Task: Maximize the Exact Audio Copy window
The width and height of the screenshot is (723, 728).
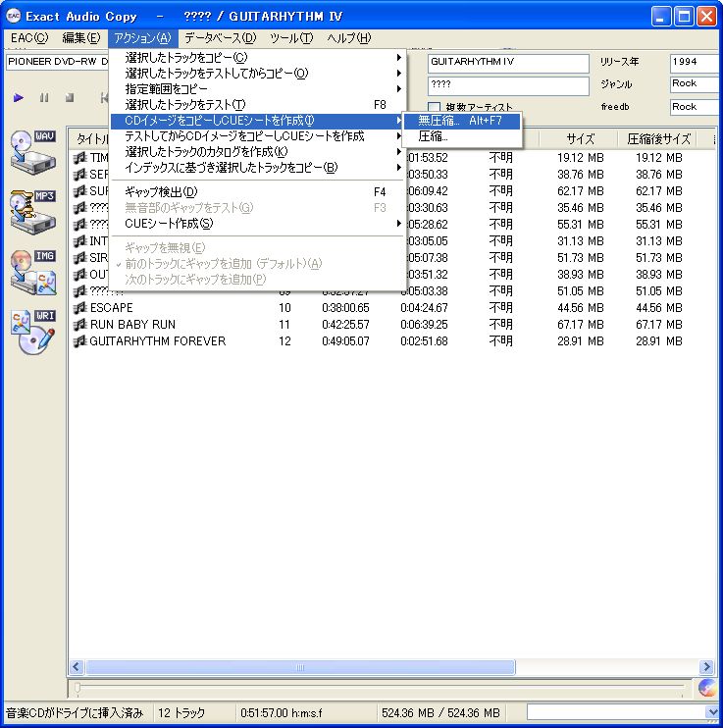Action: click(x=684, y=17)
